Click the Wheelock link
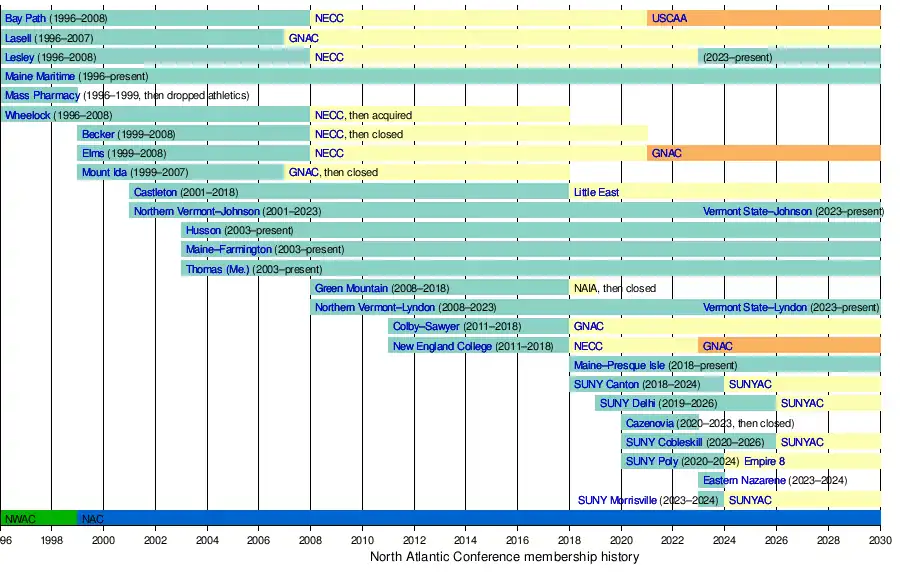 tap(27, 115)
